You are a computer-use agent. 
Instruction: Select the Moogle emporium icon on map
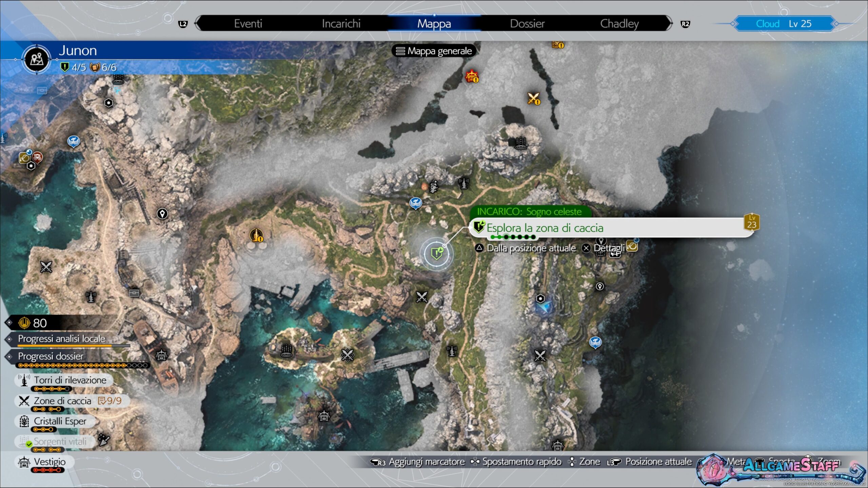tap(433, 186)
